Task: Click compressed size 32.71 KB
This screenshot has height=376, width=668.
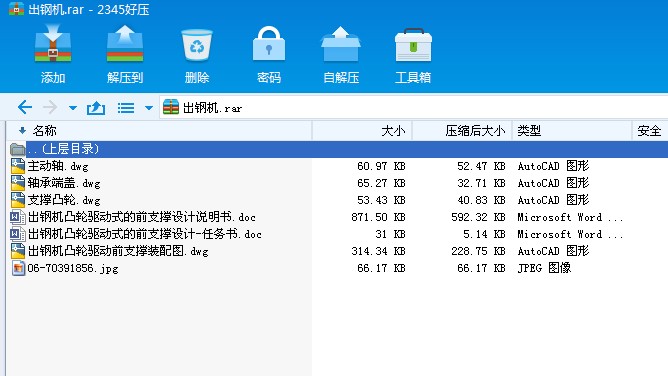Action: 481,183
